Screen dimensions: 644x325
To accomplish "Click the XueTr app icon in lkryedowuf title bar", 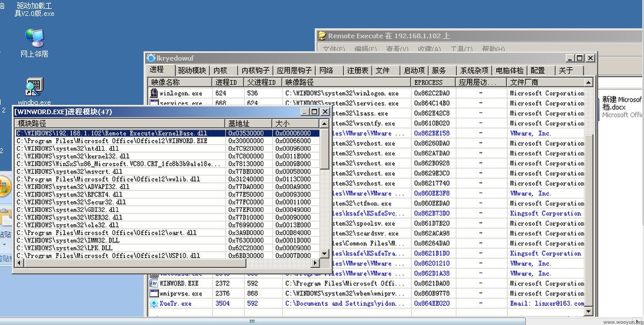I will [151, 58].
